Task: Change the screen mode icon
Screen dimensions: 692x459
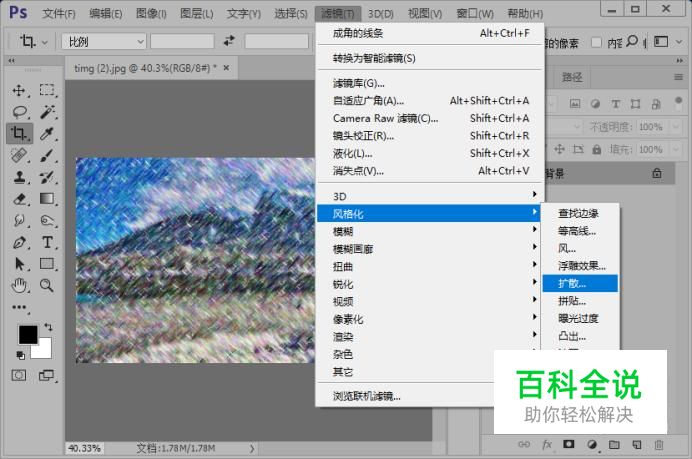Action: (x=46, y=376)
